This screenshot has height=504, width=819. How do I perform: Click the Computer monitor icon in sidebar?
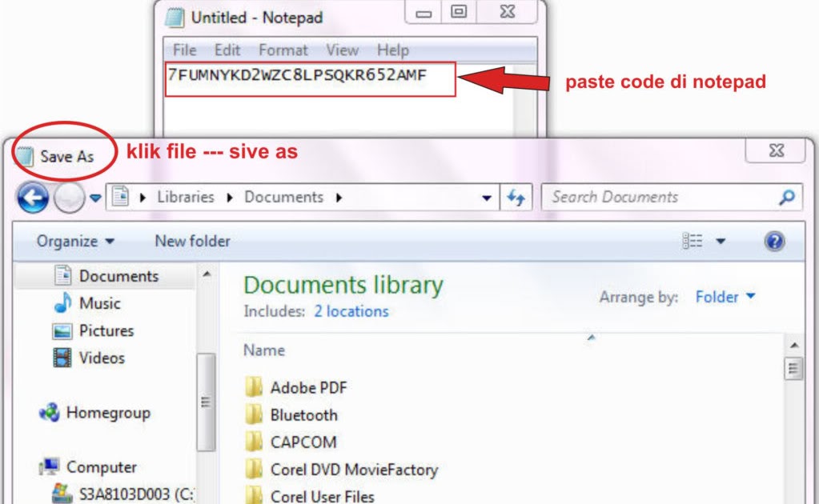[50, 466]
